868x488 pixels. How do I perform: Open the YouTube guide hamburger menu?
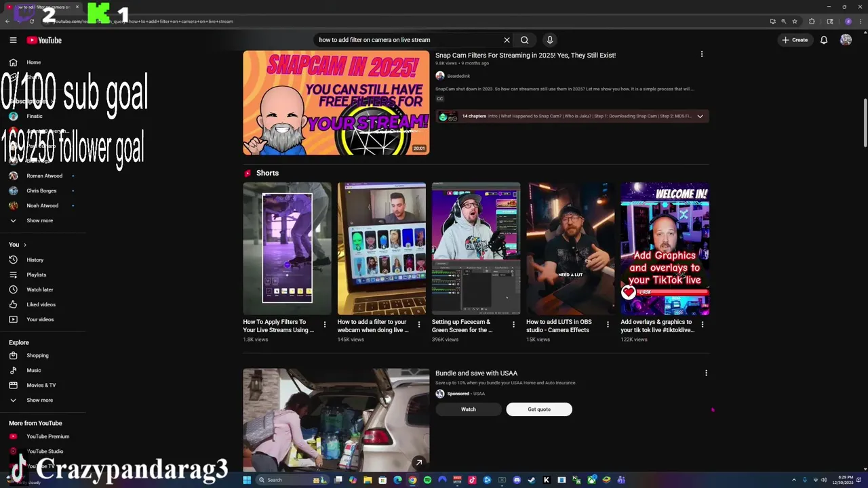coord(13,40)
